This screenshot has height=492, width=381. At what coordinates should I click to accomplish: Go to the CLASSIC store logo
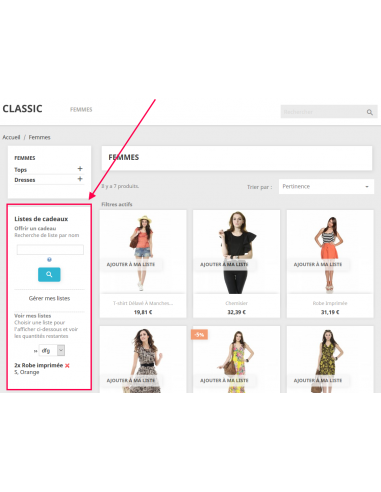22,109
